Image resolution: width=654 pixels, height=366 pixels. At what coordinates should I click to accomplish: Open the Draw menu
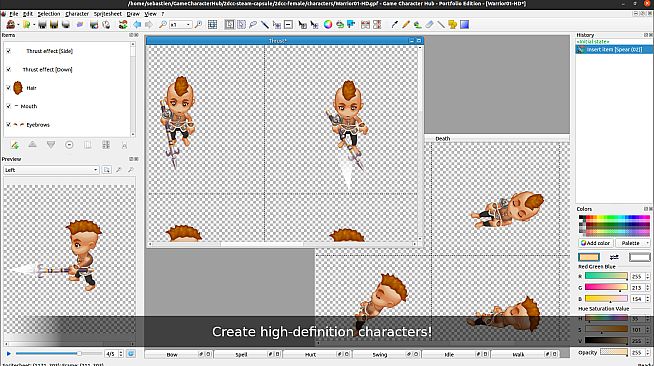pos(133,14)
